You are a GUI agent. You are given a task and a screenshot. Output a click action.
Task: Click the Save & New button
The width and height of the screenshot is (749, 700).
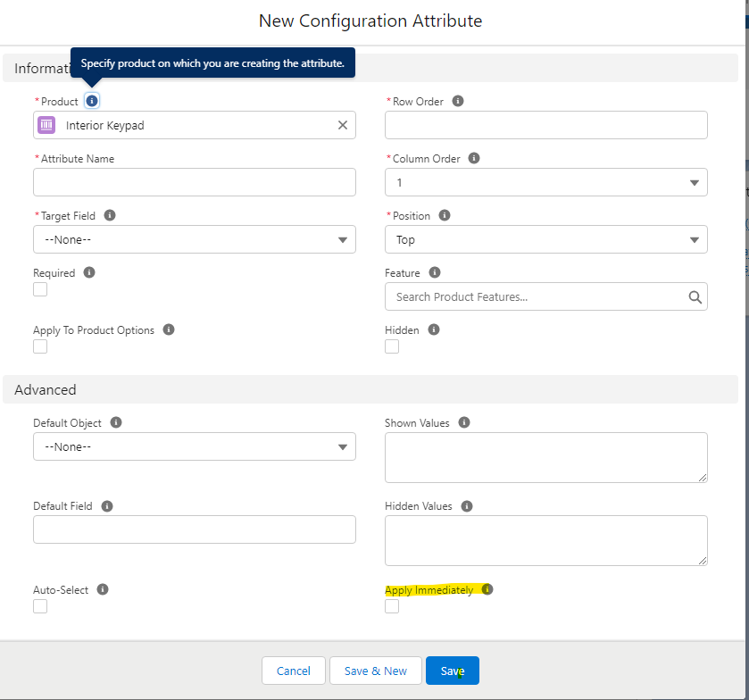(x=375, y=671)
